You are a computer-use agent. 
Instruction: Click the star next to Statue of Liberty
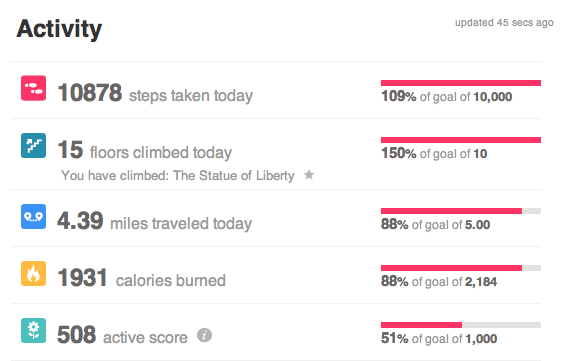coord(309,175)
